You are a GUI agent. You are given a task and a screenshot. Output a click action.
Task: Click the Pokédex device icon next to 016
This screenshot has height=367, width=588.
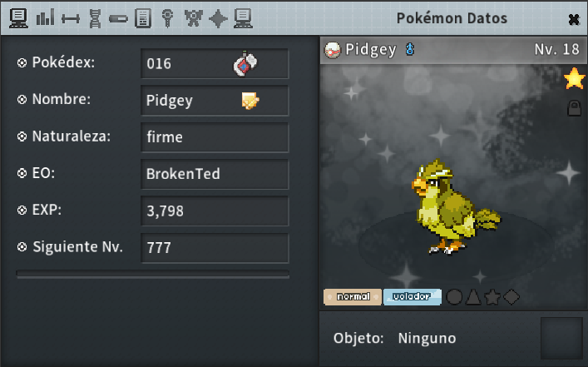click(245, 63)
